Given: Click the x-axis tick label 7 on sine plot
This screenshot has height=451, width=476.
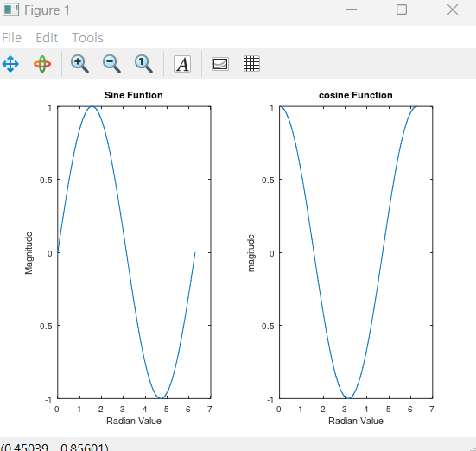Looking at the screenshot, I should click(x=209, y=409).
